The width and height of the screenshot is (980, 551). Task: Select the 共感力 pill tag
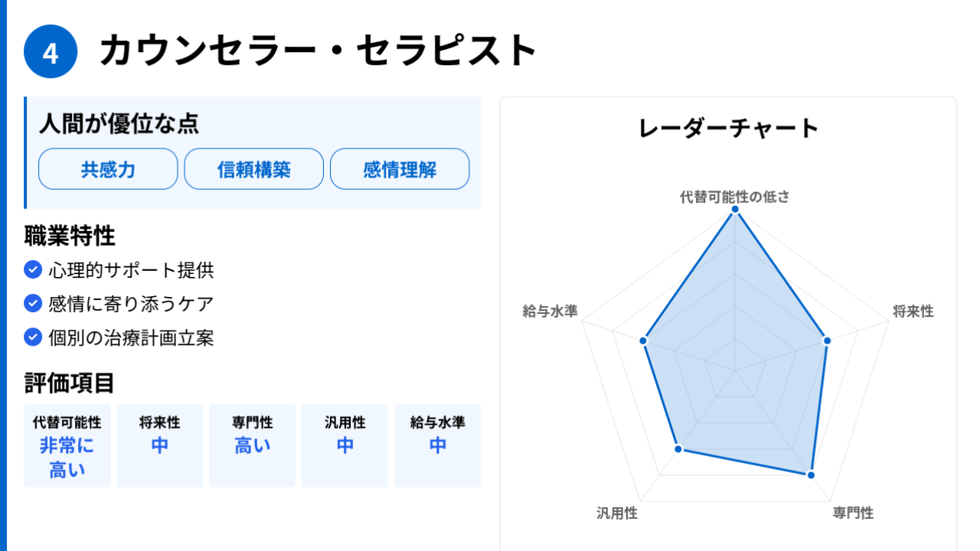pyautogui.click(x=108, y=169)
